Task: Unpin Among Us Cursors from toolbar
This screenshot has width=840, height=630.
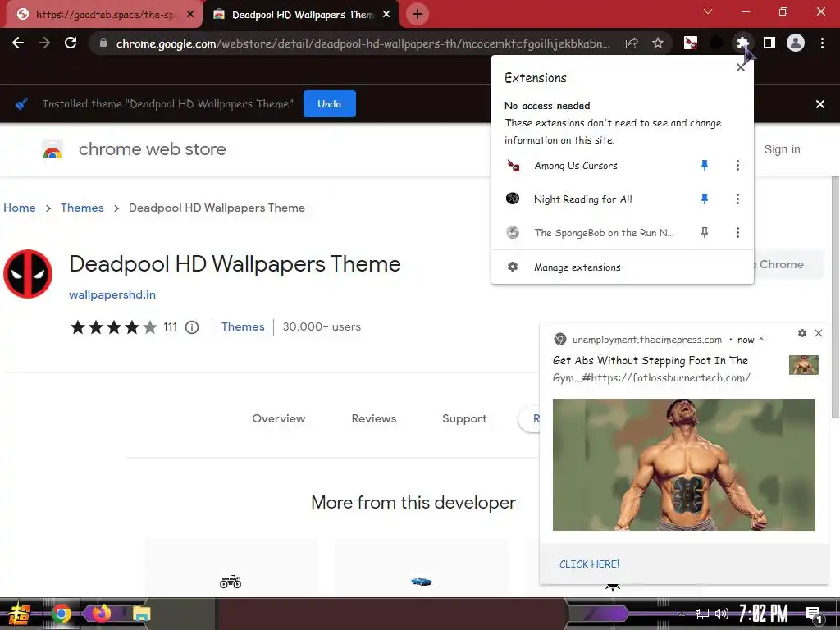Action: pyautogui.click(x=705, y=166)
